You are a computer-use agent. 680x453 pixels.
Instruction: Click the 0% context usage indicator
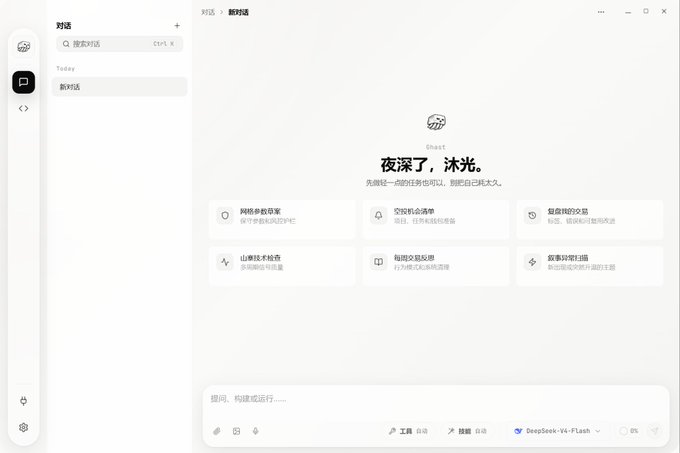tap(629, 431)
